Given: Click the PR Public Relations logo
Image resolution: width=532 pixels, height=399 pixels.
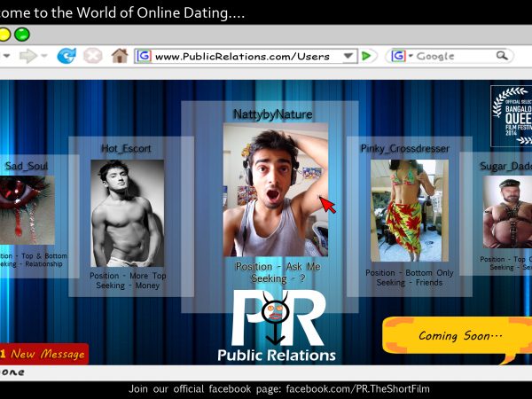Looking at the screenshot, I should click(277, 326).
